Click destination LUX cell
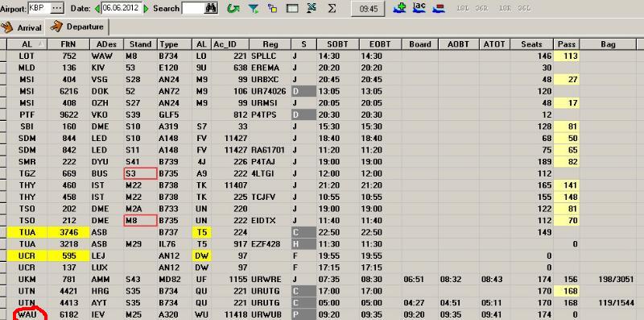 coord(106,268)
